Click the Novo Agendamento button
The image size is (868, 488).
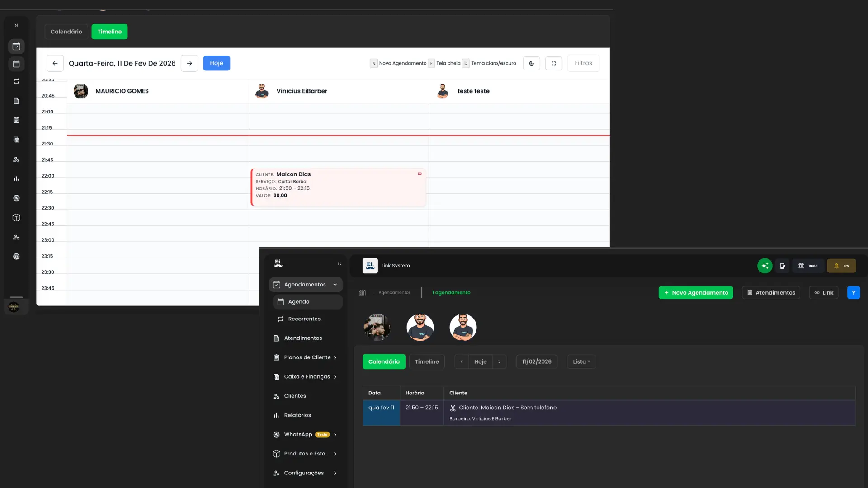point(695,292)
